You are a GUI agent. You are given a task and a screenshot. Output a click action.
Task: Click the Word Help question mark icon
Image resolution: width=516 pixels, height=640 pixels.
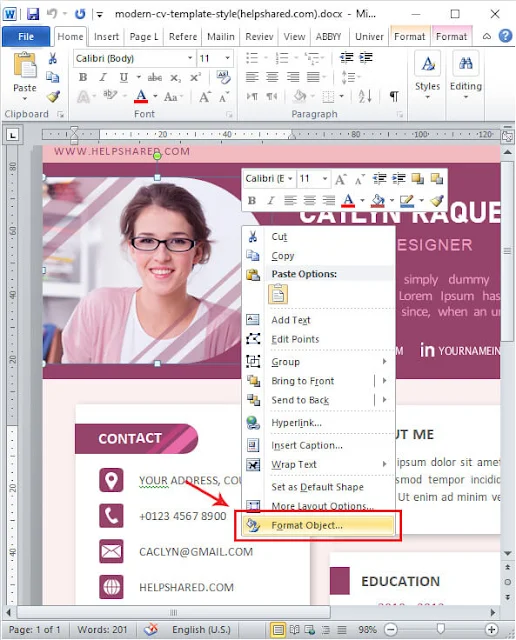pos(505,36)
